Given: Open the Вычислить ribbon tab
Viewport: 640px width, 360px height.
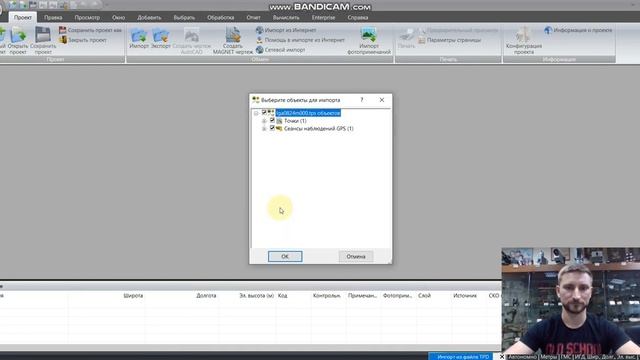Looking at the screenshot, I should pos(286,18).
